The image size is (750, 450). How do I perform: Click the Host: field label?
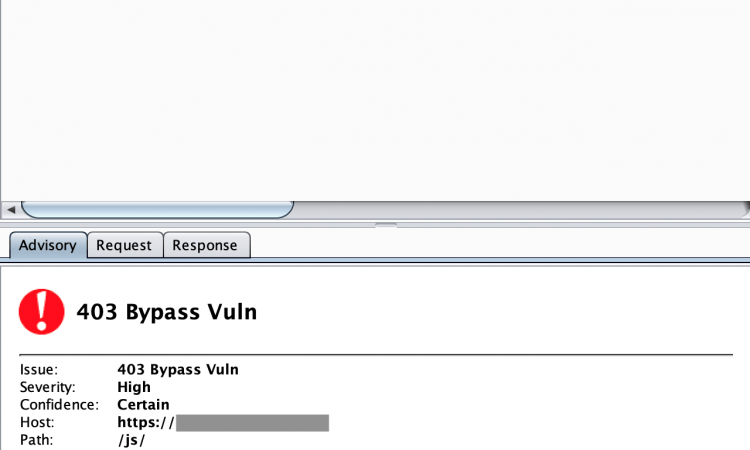(x=37, y=422)
